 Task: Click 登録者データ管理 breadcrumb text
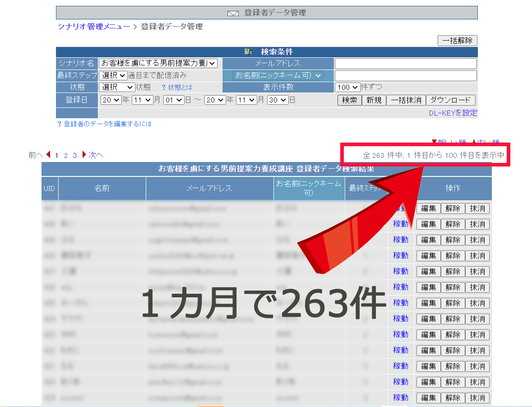pos(171,27)
